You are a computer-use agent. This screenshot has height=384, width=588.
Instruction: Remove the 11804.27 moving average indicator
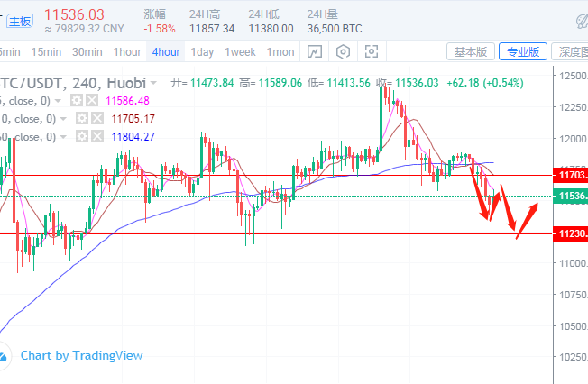point(97,136)
